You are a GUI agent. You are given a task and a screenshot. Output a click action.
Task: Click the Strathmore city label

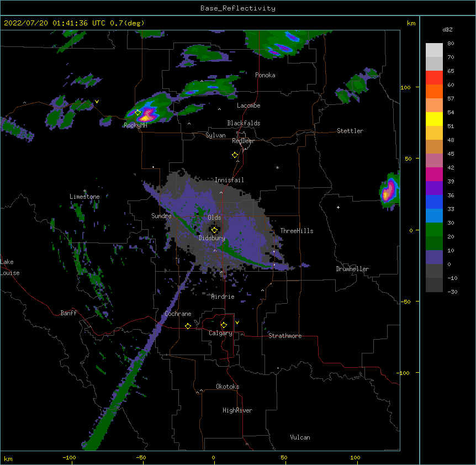pyautogui.click(x=285, y=336)
